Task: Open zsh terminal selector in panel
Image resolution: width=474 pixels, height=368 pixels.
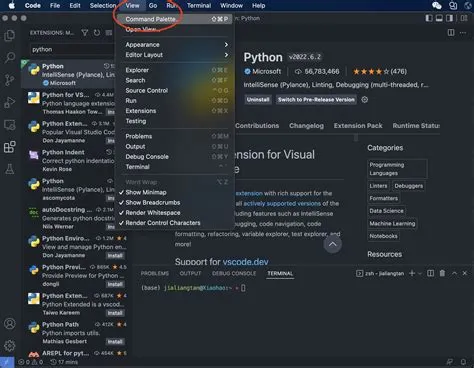Action: pos(380,274)
